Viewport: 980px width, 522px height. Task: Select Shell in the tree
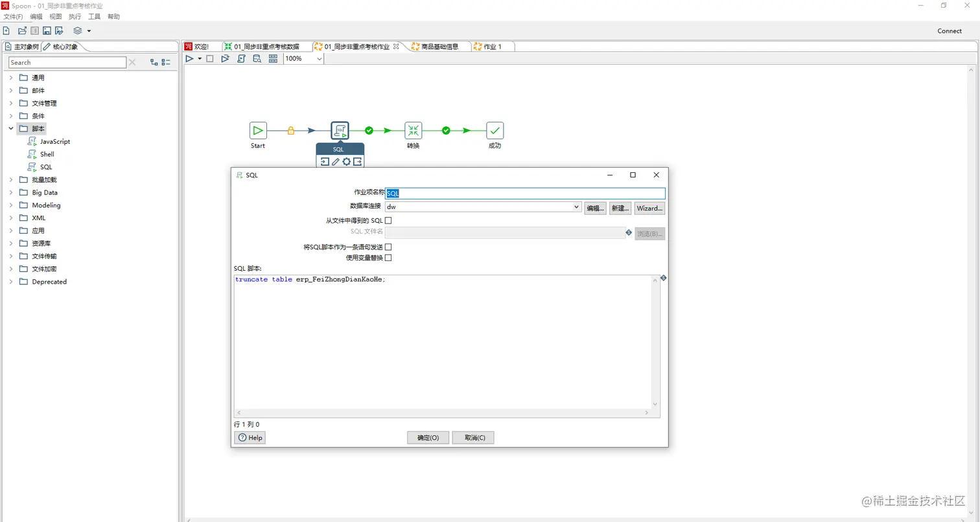coord(47,154)
